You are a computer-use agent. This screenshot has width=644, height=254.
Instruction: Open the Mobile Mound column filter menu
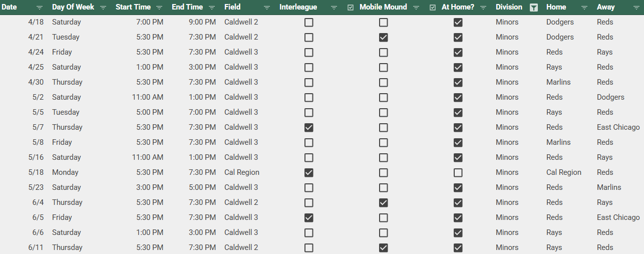[416, 8]
